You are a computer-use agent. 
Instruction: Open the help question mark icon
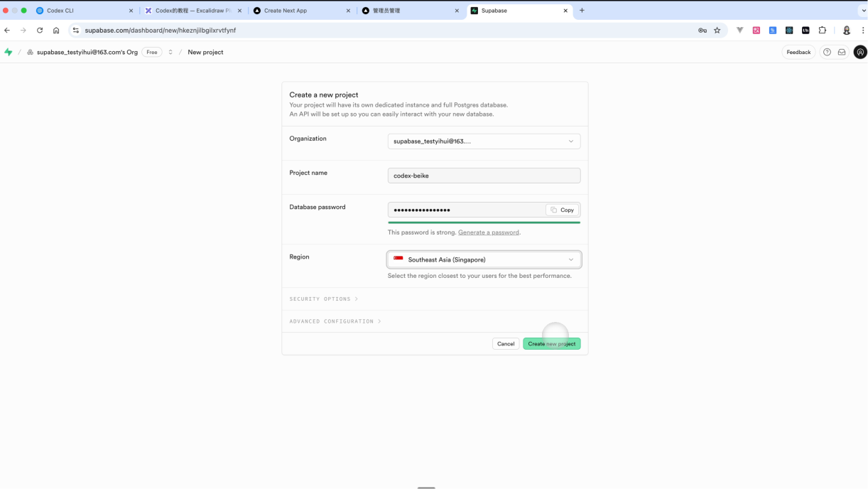coord(827,52)
